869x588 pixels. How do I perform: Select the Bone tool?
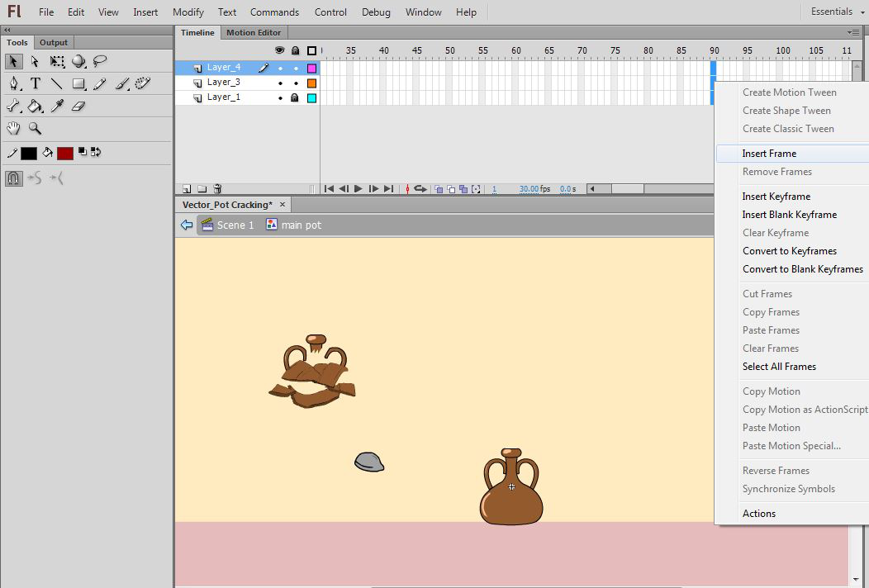(14, 106)
